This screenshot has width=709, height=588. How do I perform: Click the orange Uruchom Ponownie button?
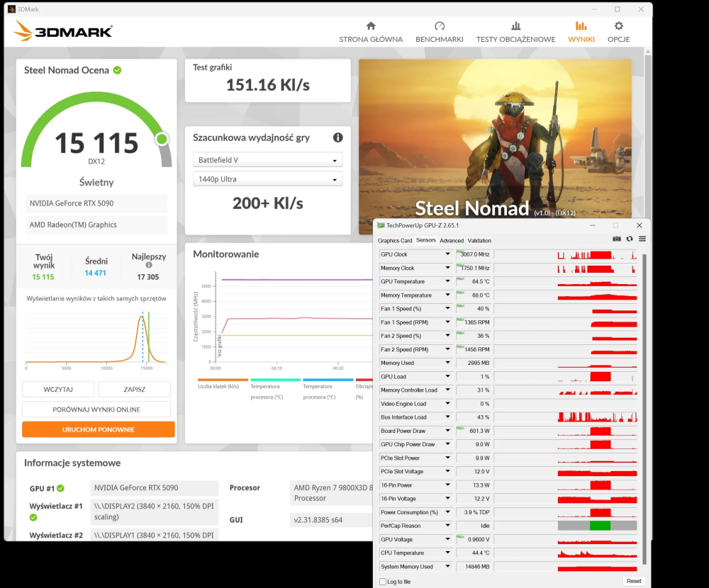[98, 429]
